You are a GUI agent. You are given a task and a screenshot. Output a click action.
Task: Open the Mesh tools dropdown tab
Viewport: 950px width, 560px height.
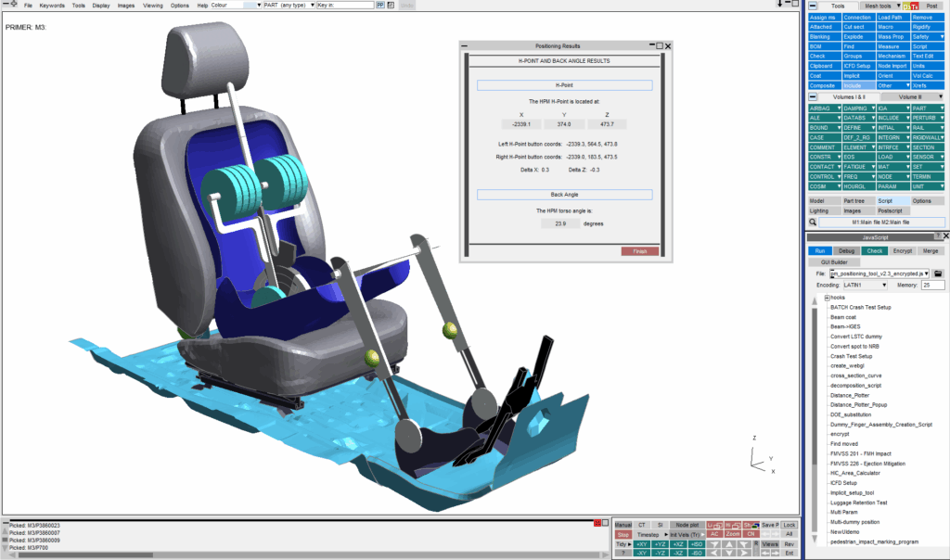click(x=879, y=6)
